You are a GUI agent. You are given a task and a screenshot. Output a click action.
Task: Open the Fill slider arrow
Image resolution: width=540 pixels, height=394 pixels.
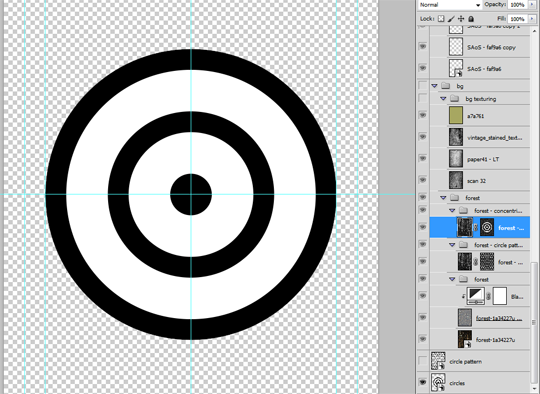[x=532, y=19]
